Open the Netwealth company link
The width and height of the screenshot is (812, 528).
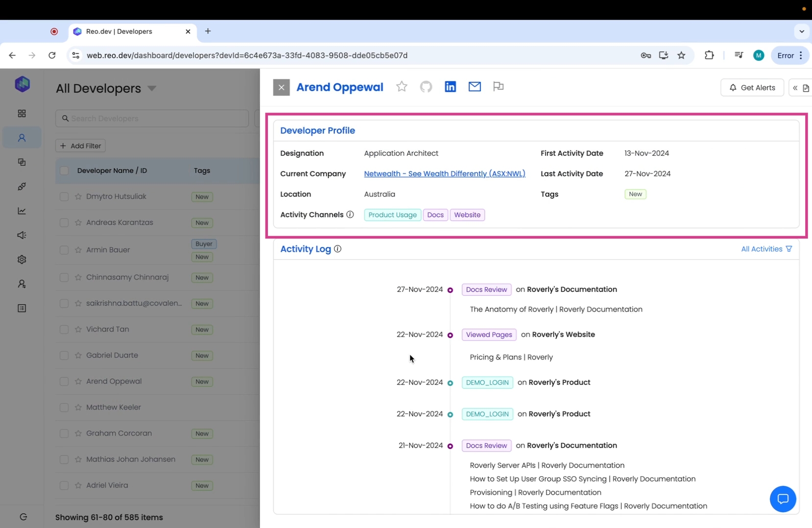[444, 174]
